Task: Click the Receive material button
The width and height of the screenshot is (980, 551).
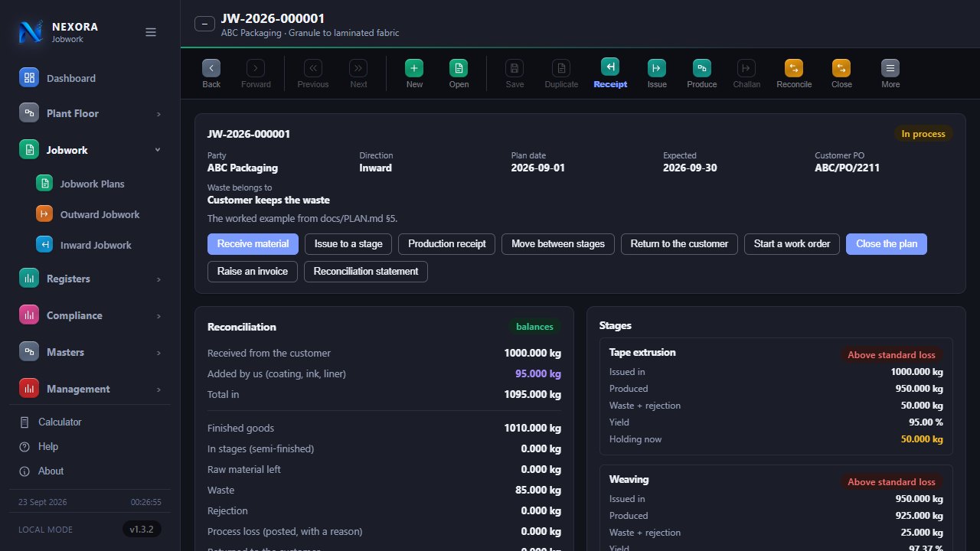Action: [x=253, y=244]
